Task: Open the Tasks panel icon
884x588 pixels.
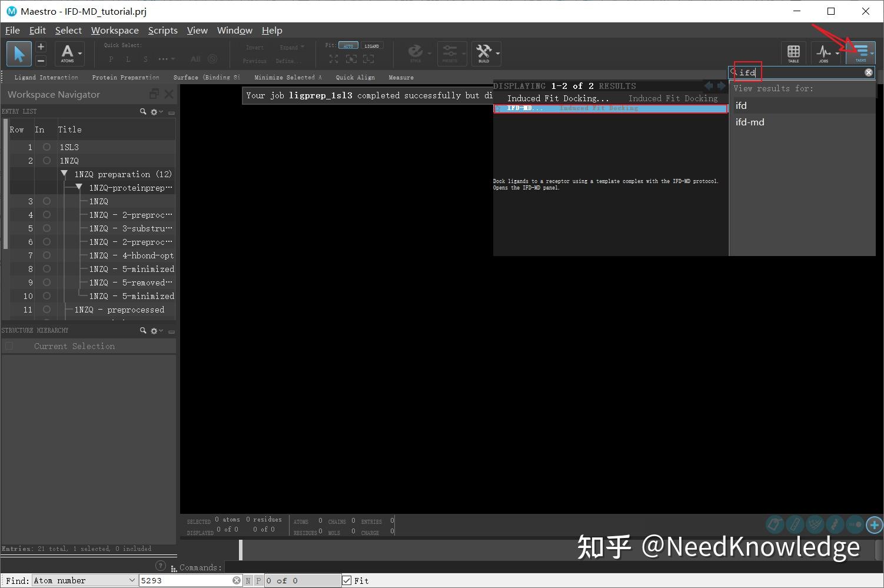Action: coord(861,52)
